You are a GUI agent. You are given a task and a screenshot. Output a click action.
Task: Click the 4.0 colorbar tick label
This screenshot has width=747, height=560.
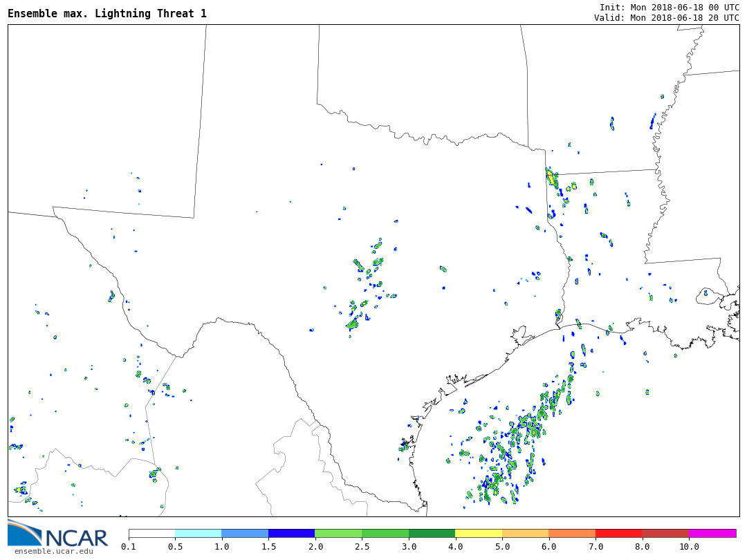pyautogui.click(x=455, y=547)
